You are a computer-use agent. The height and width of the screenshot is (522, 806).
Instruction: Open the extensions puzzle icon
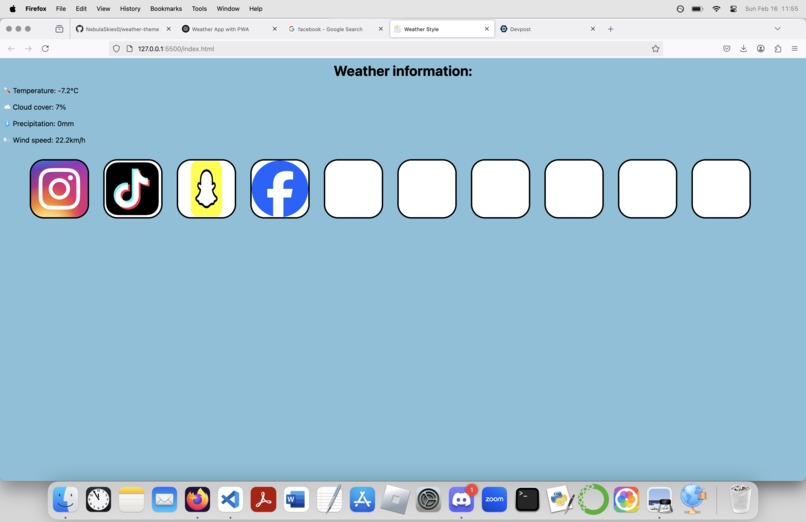pos(778,48)
